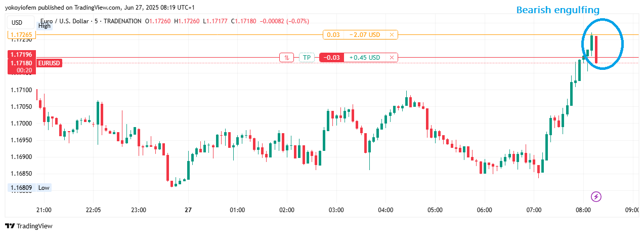Click the 1.16809 Low price label
644x242 pixels.
pos(20,188)
